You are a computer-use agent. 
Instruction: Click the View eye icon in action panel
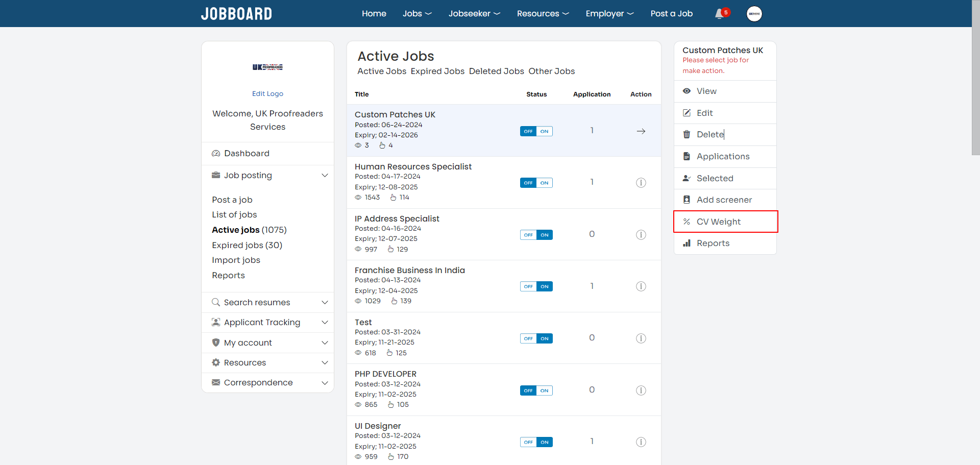click(687, 91)
